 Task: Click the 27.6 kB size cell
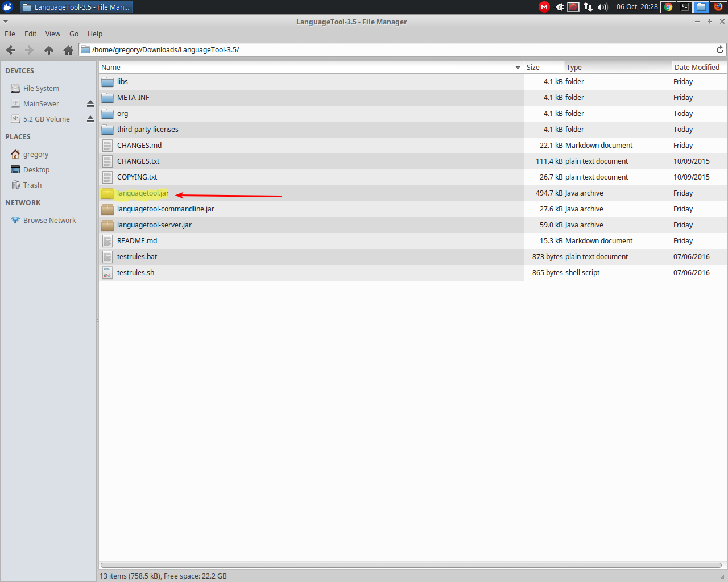[x=551, y=209]
